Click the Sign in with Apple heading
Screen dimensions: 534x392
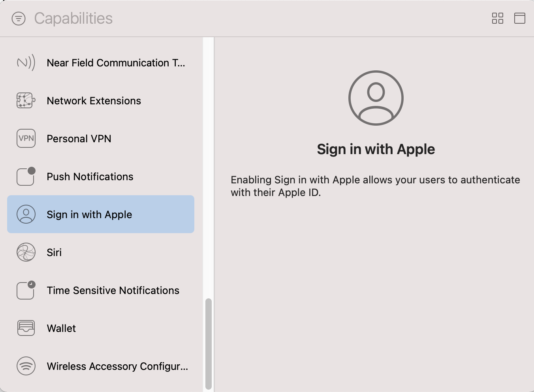coord(376,149)
